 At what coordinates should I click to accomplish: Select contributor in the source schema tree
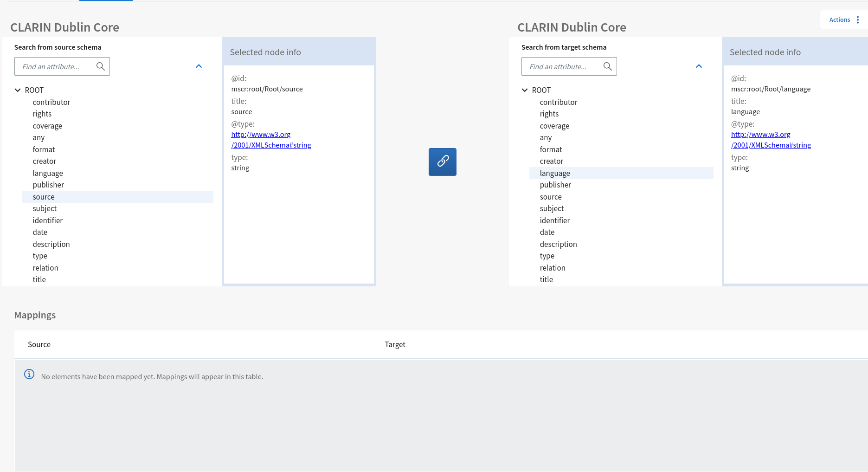click(x=51, y=102)
